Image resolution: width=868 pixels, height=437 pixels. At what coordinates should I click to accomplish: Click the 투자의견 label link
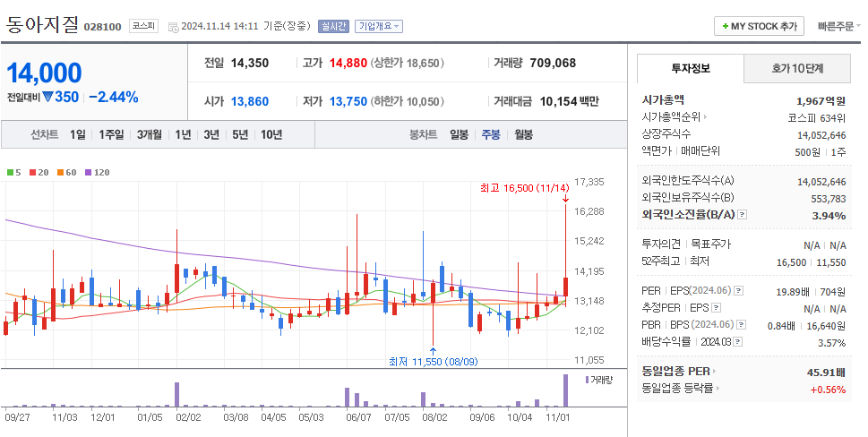coord(661,244)
